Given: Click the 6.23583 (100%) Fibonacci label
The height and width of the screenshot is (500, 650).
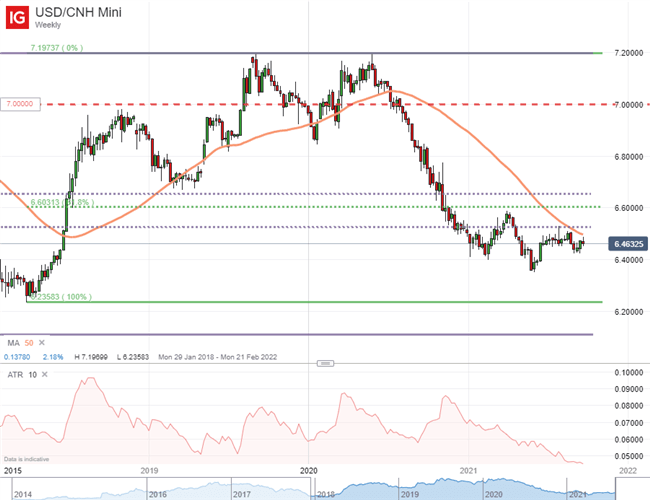Looking at the screenshot, I should [x=61, y=297].
